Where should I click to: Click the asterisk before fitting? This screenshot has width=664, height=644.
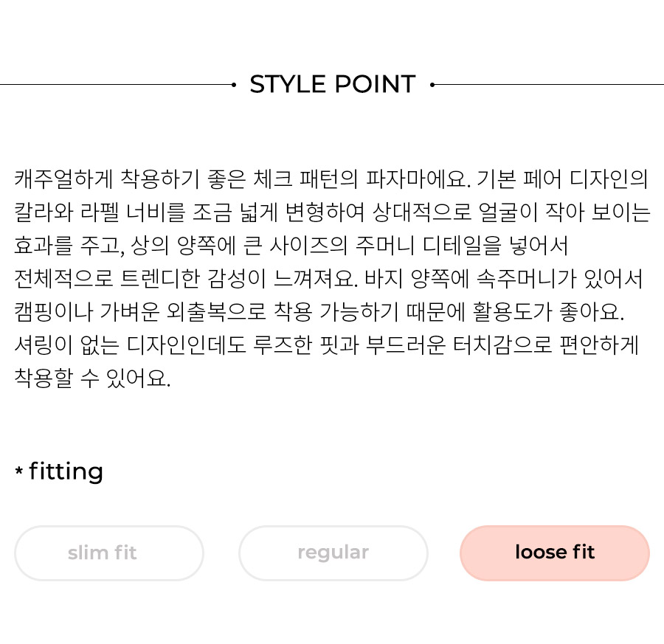(18, 470)
